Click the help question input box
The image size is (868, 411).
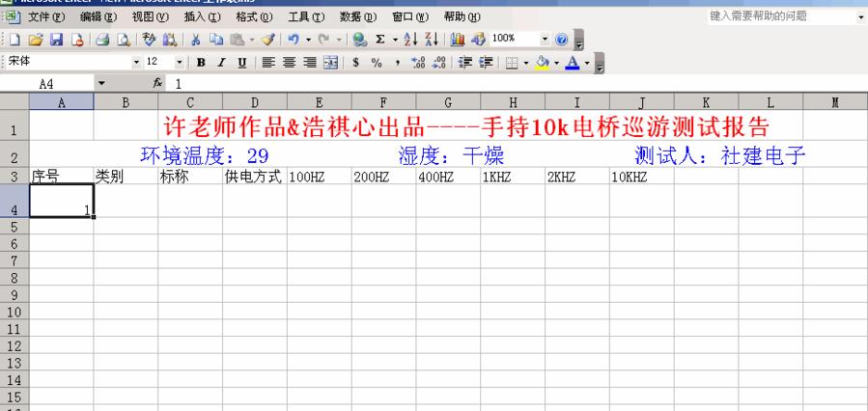[780, 16]
